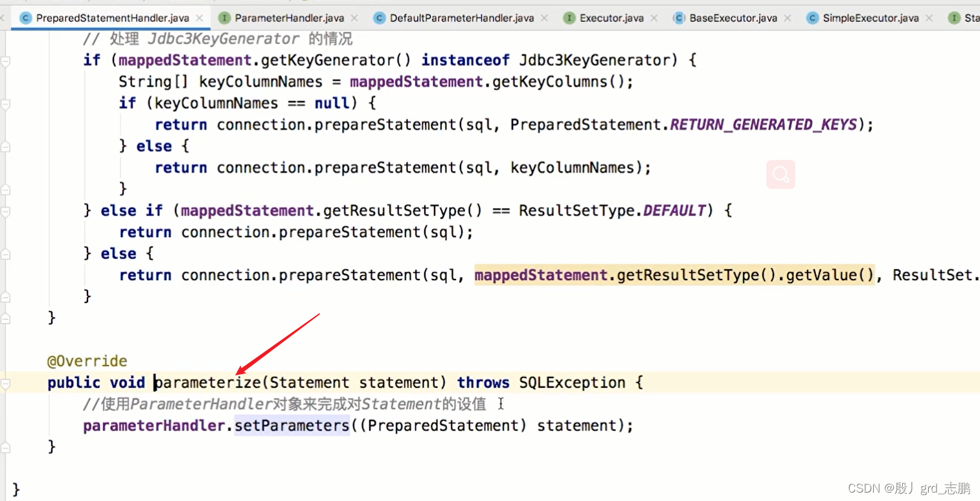This screenshot has width=980, height=501.
Task: Click the 'return connection.prepareStatement(sql, keyColumnNames);' line
Action: click(x=403, y=168)
